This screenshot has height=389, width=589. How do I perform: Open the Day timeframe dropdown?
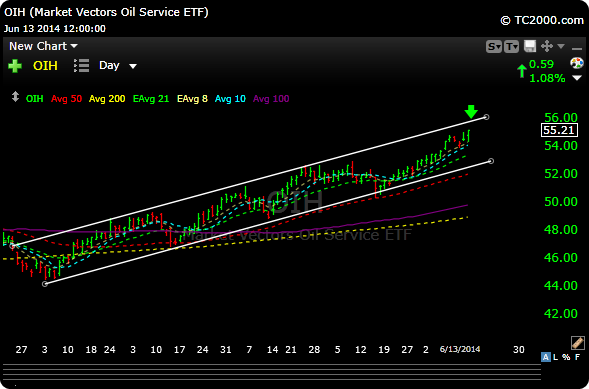coord(118,66)
